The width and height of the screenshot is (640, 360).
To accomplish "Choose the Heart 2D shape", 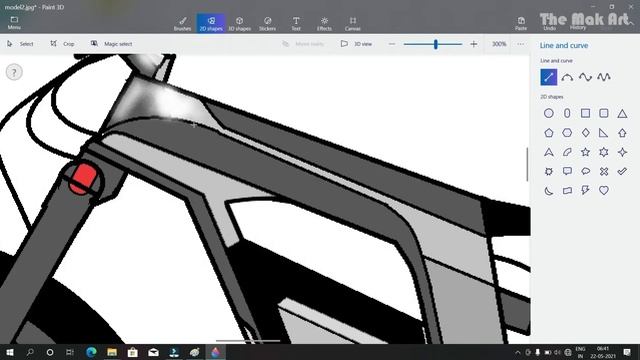I will (x=604, y=191).
